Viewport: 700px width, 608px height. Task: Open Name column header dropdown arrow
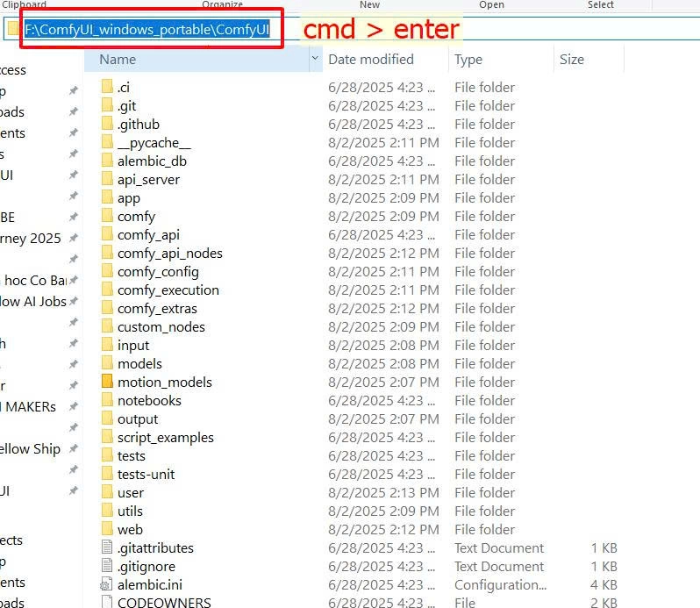click(315, 59)
